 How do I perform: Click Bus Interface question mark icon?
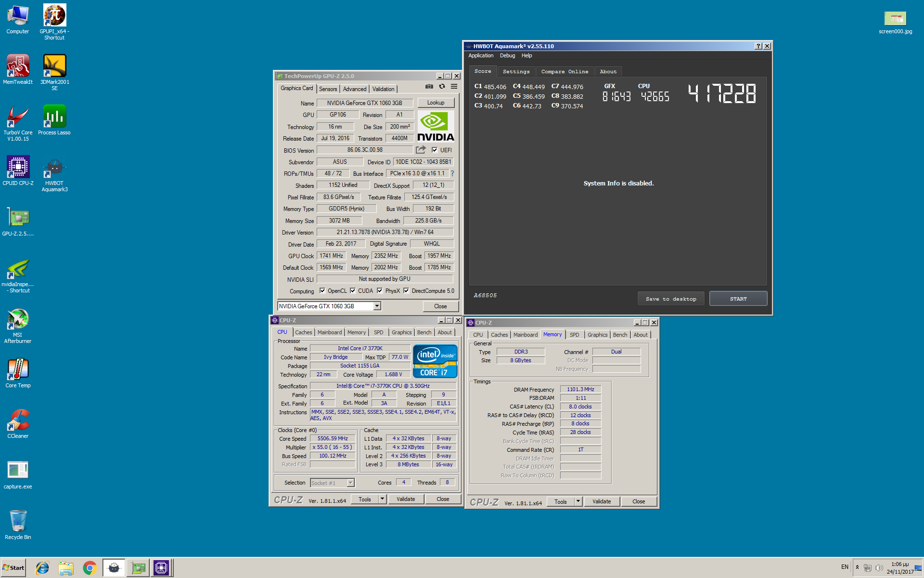click(x=452, y=173)
